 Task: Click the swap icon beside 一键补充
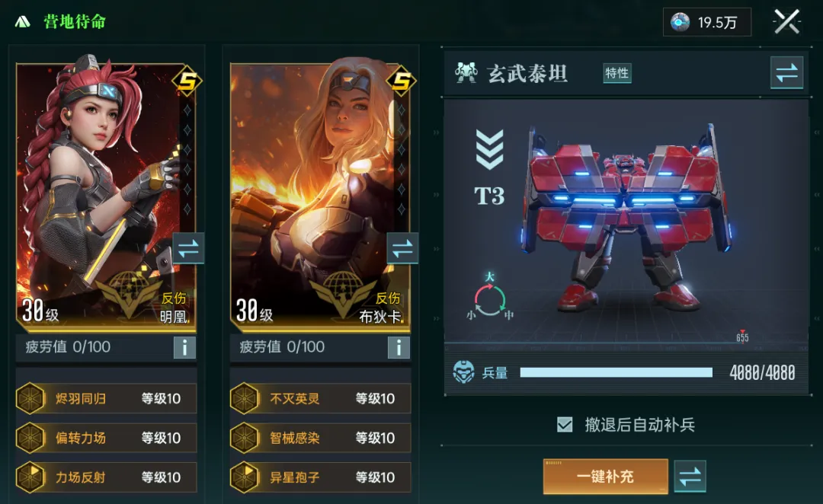pyautogui.click(x=690, y=476)
